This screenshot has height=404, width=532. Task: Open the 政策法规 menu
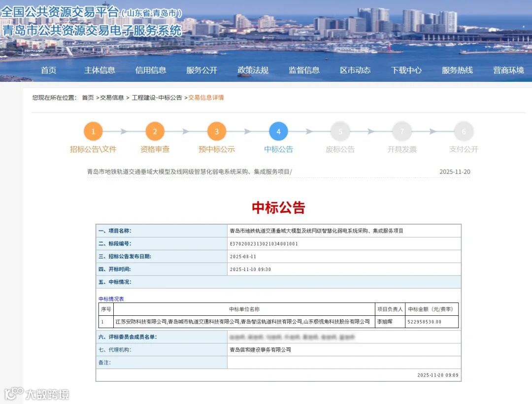pos(252,70)
